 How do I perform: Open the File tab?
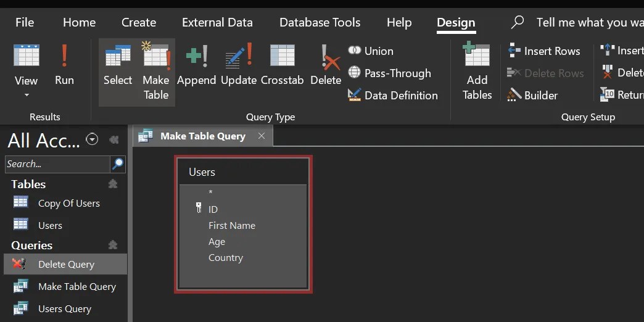25,22
